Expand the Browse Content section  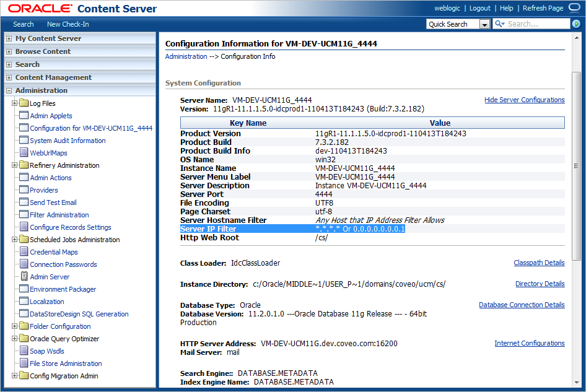click(9, 51)
